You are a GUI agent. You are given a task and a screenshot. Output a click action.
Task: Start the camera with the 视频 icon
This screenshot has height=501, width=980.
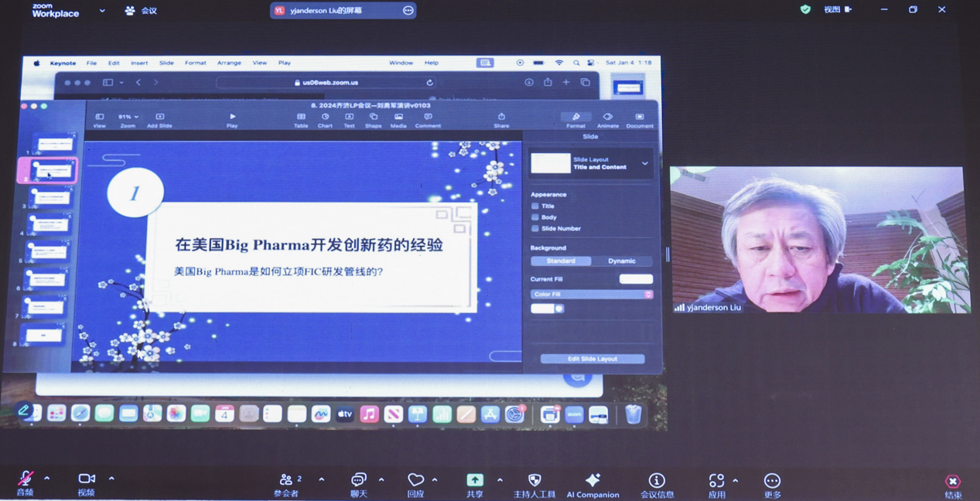point(86,479)
